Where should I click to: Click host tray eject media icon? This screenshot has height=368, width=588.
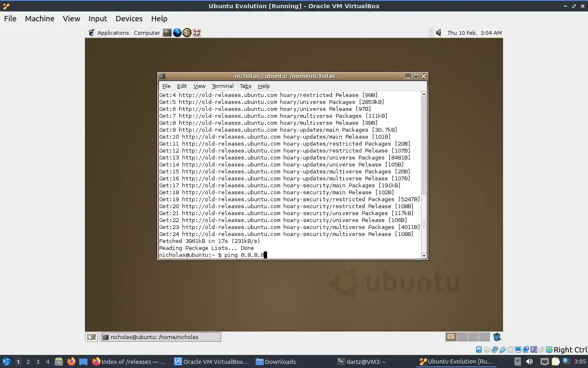(x=517, y=361)
